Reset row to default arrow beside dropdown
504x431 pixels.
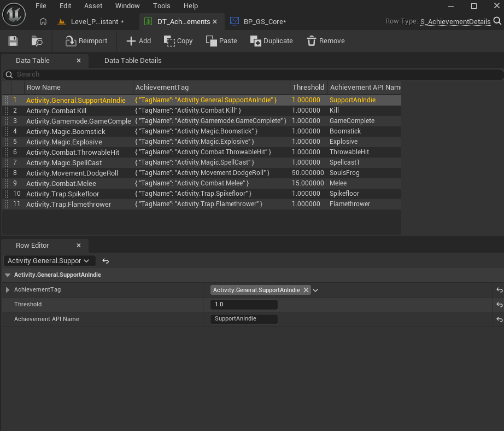tap(106, 261)
